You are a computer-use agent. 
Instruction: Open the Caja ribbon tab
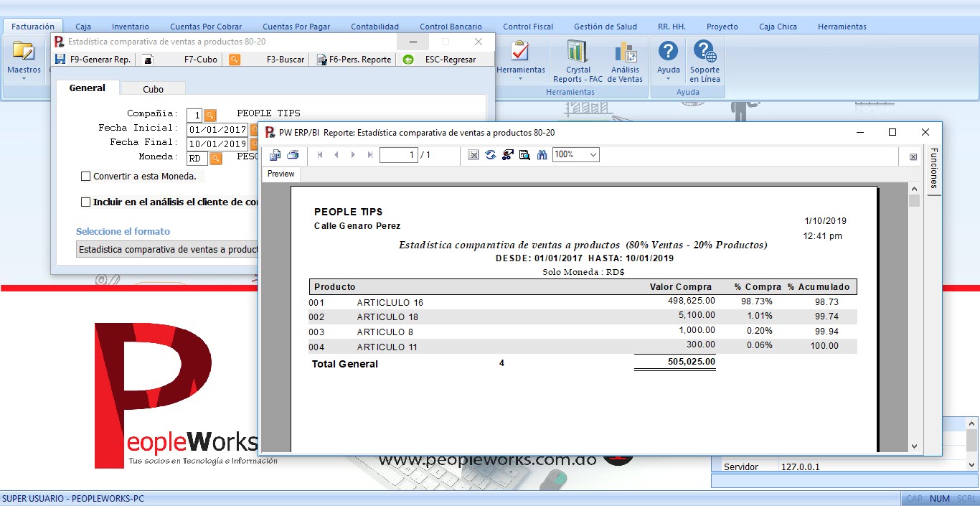click(x=83, y=27)
